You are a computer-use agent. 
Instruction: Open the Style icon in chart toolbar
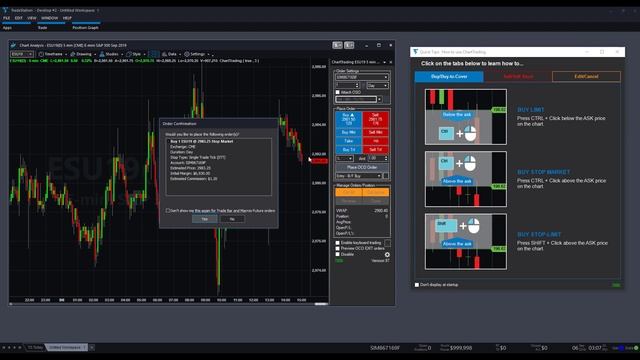click(x=129, y=54)
